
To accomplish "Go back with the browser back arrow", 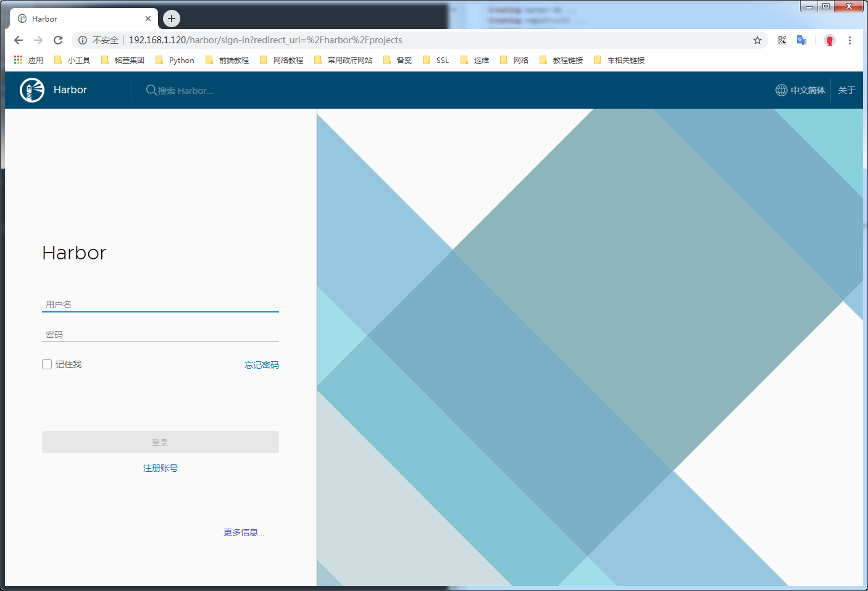I will point(19,40).
